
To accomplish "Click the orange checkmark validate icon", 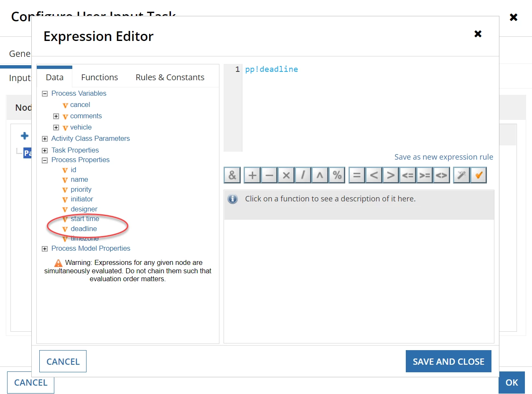I will coord(479,175).
